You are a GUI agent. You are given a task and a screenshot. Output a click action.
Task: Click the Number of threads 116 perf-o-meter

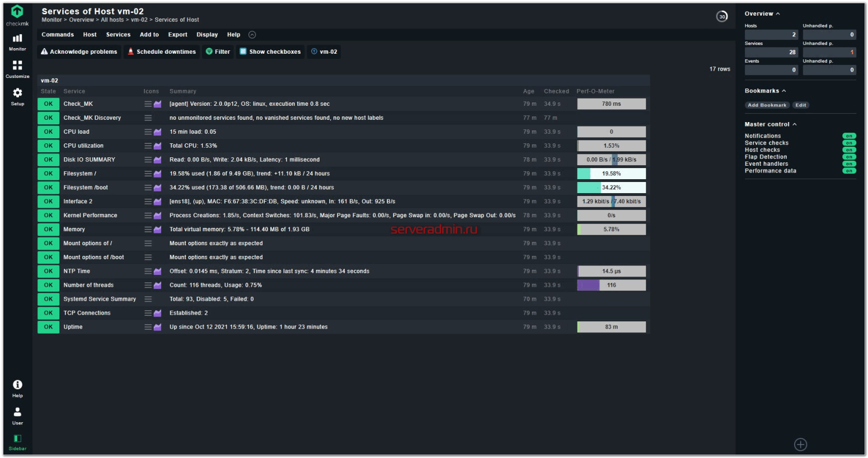(611, 286)
